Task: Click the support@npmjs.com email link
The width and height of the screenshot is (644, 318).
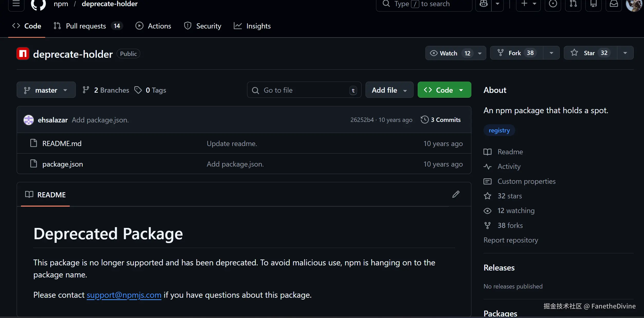Action: point(124,295)
